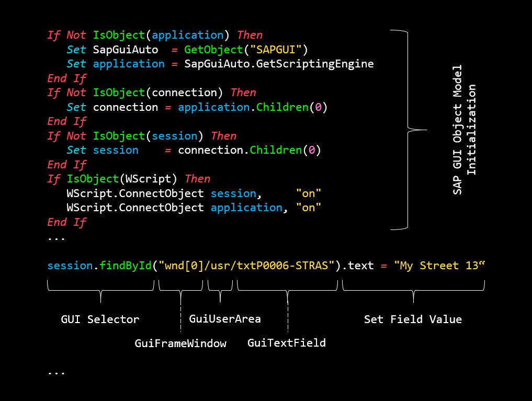Select "IsObject(connection)" condition
This screenshot has width=532, height=401.
tap(158, 93)
